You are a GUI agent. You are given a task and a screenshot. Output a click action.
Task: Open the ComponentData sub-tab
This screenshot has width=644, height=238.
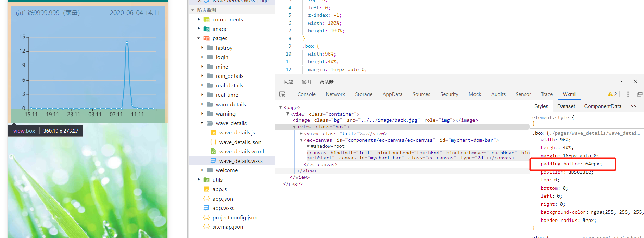603,106
